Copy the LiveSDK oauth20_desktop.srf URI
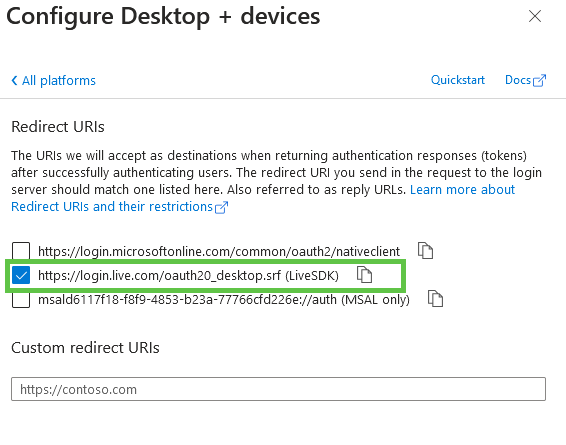The image size is (566, 445). pyautogui.click(x=364, y=275)
